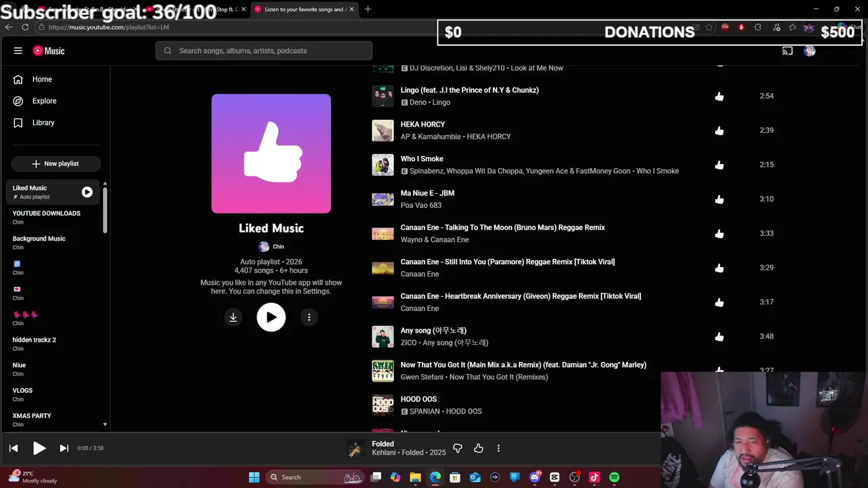Switch to the 'Listen to your favorite songs' tab
This screenshot has height=488, width=868.
click(x=304, y=9)
